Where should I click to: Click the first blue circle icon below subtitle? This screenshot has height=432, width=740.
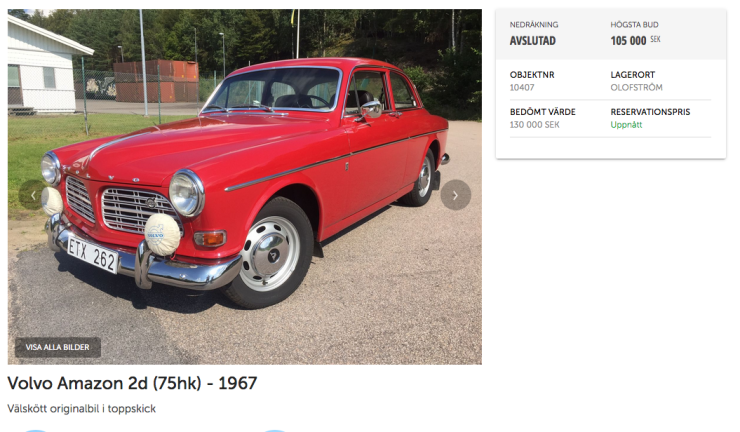[36, 431]
